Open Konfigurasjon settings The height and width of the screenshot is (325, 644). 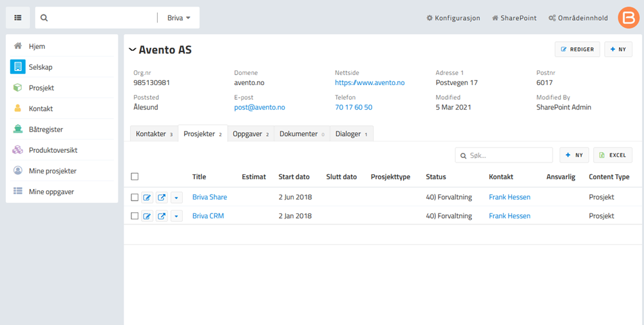(x=453, y=18)
